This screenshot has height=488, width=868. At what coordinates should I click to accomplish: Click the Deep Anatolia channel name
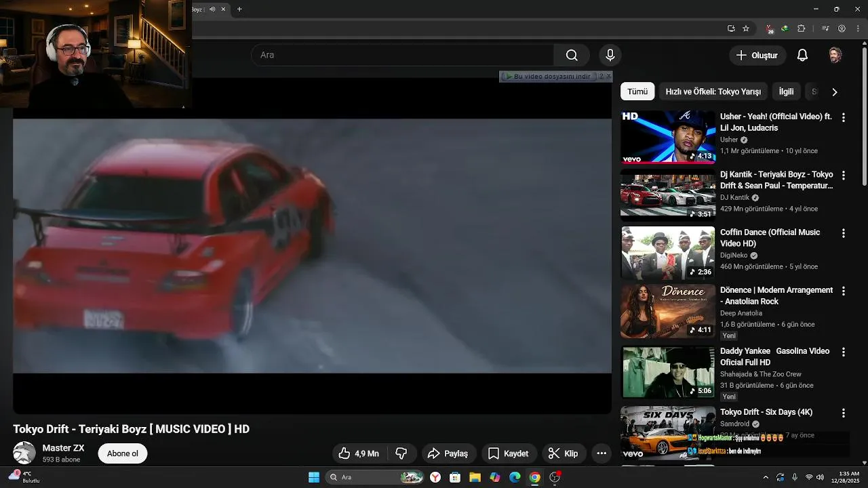tap(741, 313)
